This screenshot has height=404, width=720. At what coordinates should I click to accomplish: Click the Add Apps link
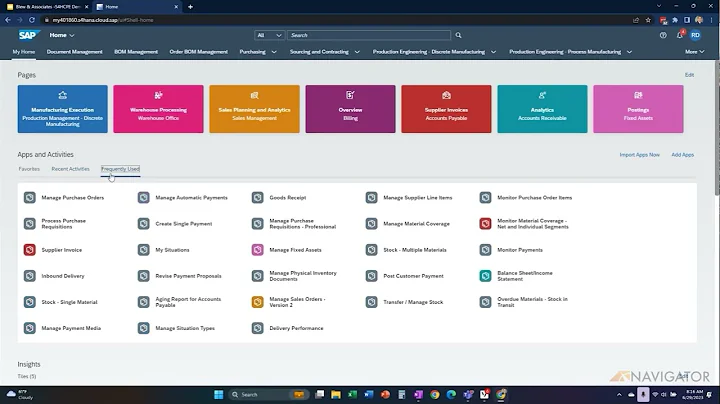(682, 155)
